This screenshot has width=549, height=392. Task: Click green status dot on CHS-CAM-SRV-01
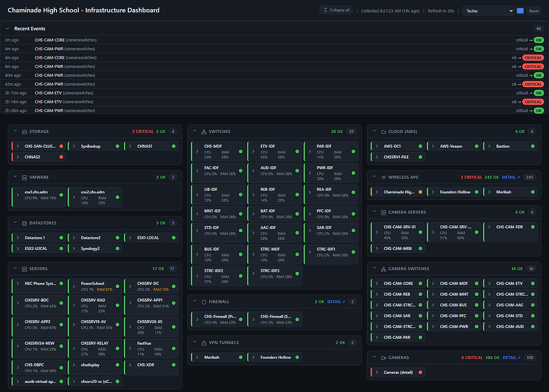click(421, 232)
